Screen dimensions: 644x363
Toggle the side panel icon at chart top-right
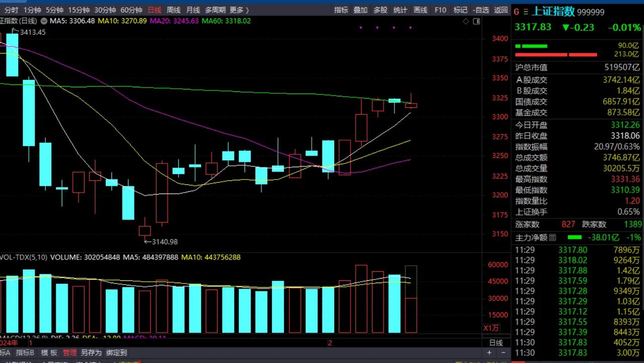(476, 21)
